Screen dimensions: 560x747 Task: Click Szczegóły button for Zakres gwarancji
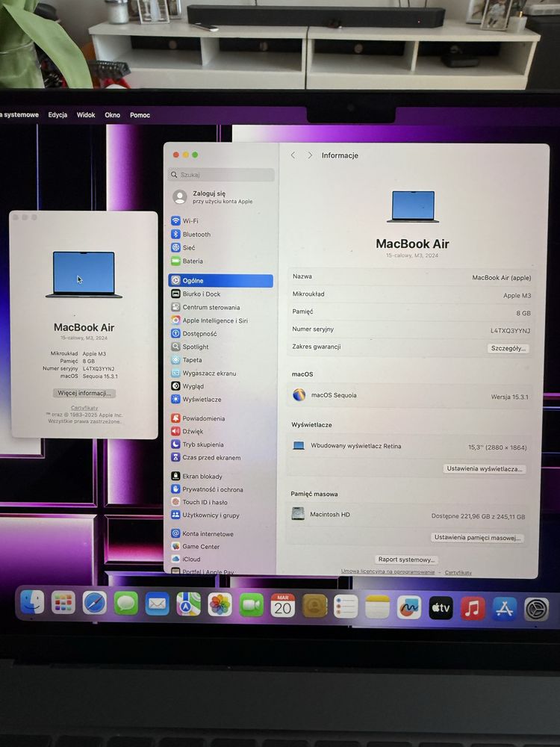pyautogui.click(x=508, y=348)
